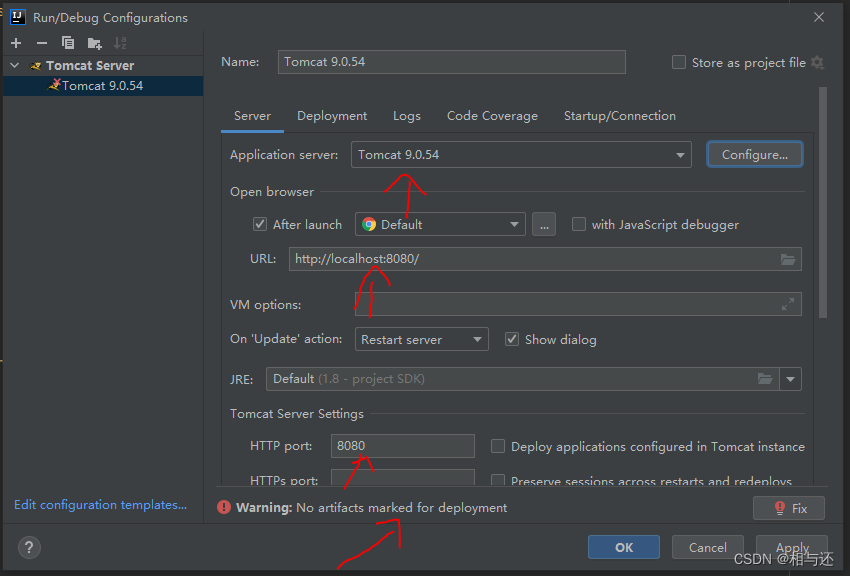850x576 pixels.
Task: Copy the selected configuration
Action: [68, 43]
